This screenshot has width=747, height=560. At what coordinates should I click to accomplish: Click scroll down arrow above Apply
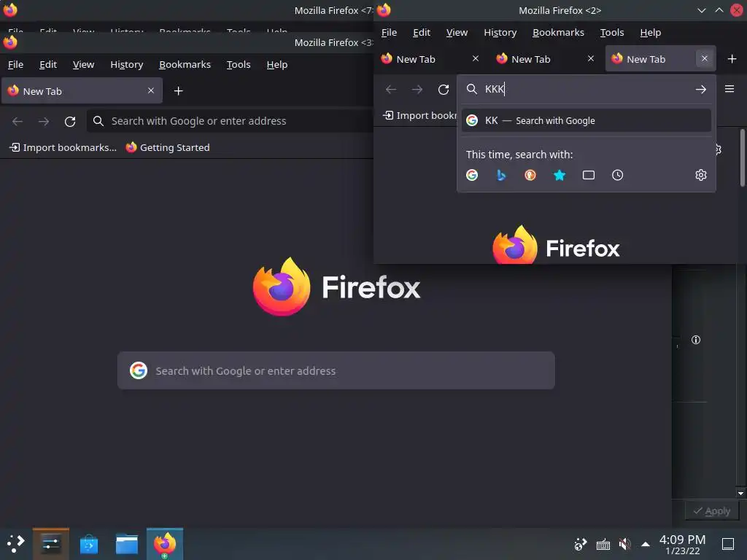tap(740, 494)
